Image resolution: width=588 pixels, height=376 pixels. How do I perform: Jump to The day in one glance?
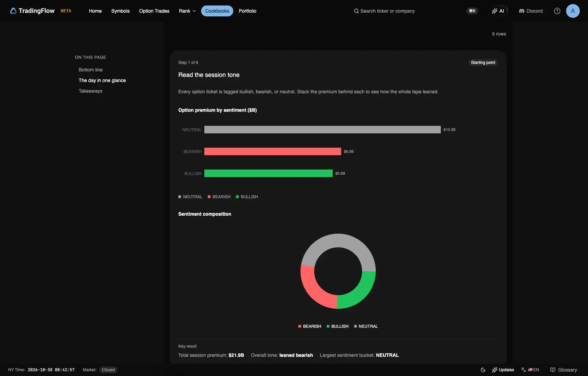pyautogui.click(x=102, y=80)
